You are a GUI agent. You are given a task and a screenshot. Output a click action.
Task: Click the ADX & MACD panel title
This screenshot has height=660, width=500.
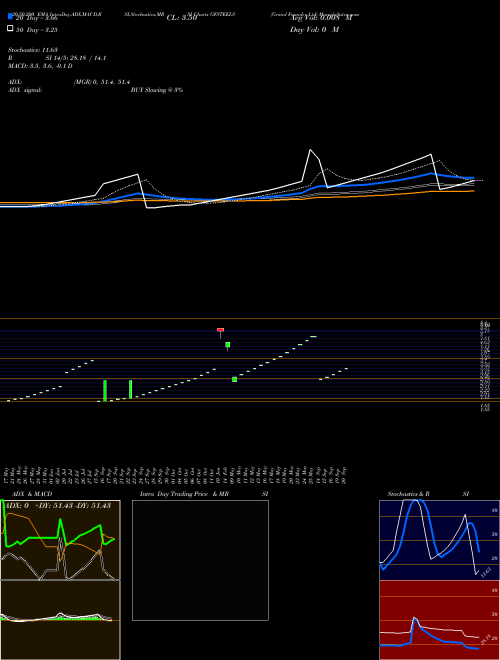coord(32,494)
